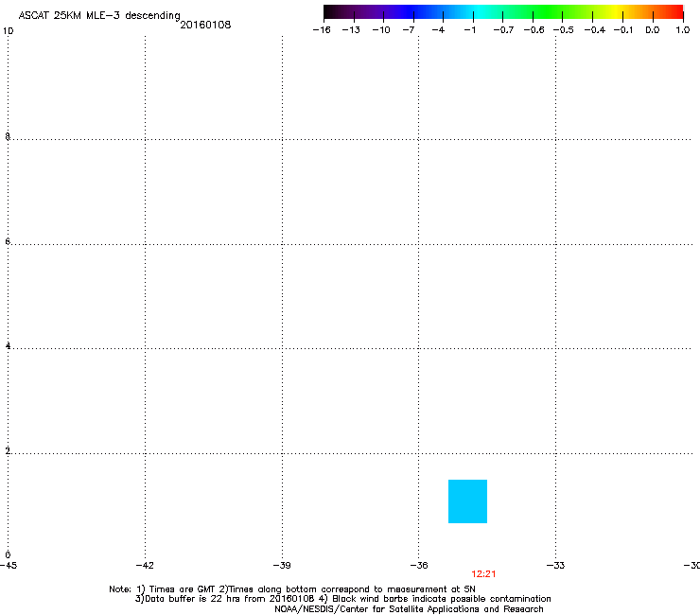The height and width of the screenshot is (615, 700).
Task: Click the -42 longitude axis label
Action: (x=145, y=566)
